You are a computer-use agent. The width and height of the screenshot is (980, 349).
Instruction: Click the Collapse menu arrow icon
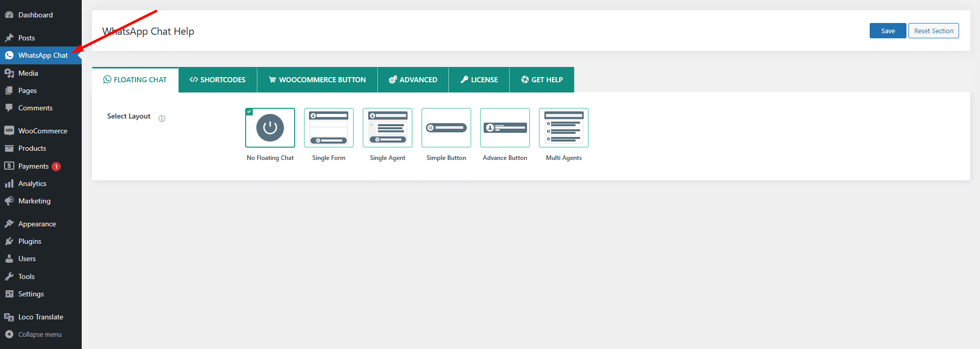pos(9,334)
